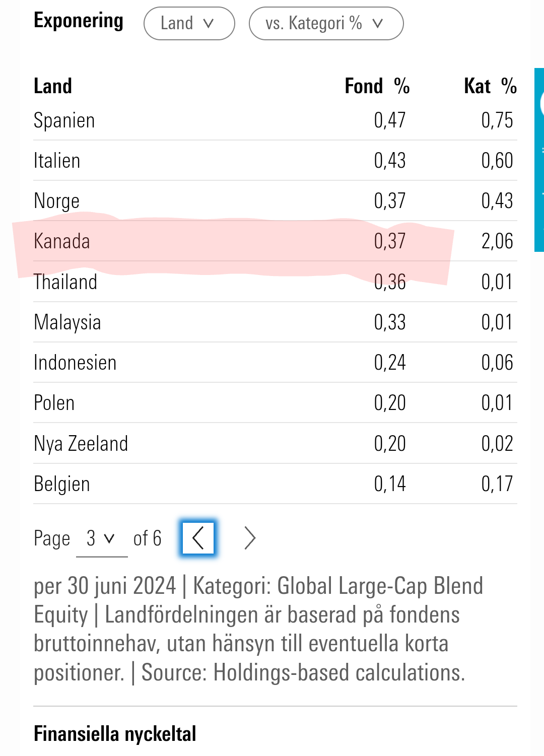Click the Kat % column header
Screen dimensions: 544x756
pyautogui.click(x=490, y=86)
